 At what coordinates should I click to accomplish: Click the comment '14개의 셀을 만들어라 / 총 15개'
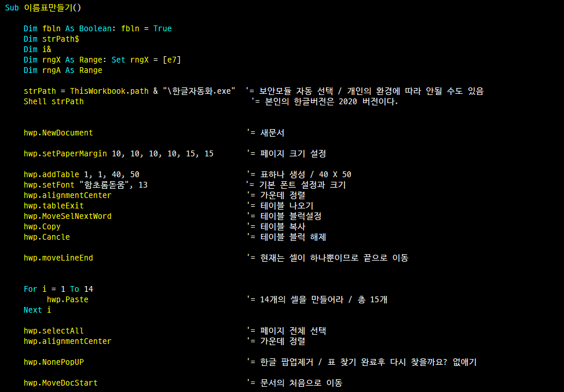324,299
